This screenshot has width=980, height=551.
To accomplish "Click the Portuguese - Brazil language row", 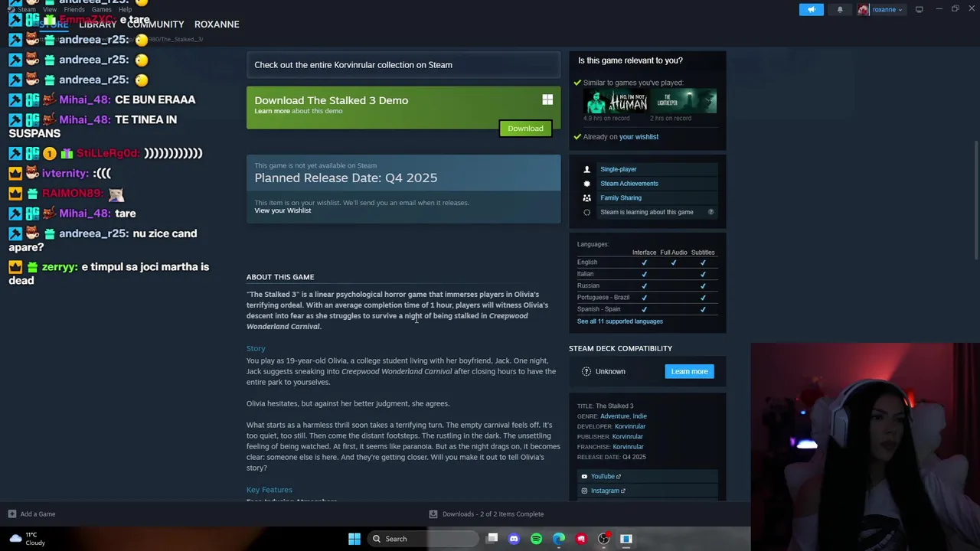I will coord(647,298).
